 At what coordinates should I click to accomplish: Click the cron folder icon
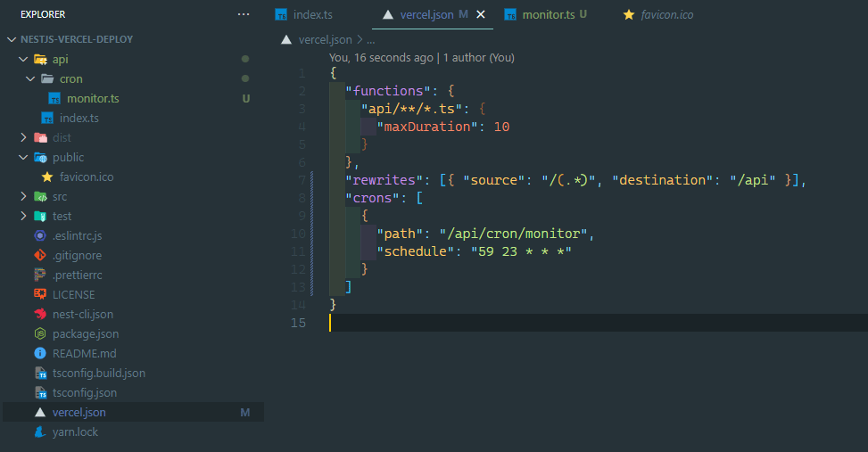click(x=47, y=78)
